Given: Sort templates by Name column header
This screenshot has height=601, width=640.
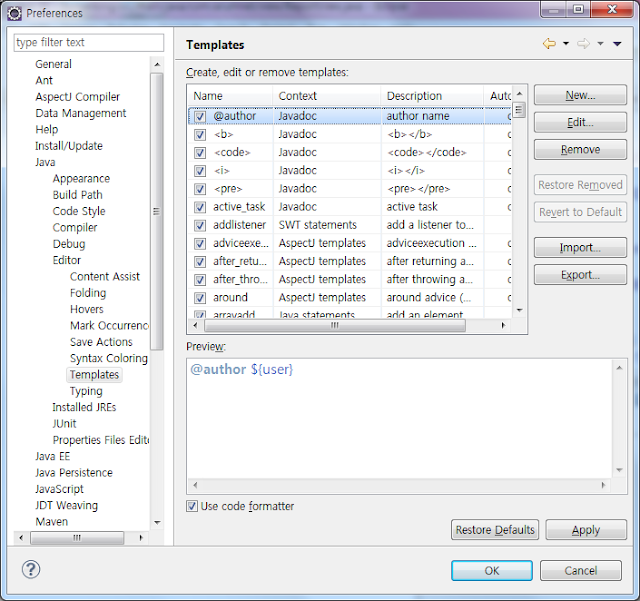Looking at the screenshot, I should tap(230, 96).
